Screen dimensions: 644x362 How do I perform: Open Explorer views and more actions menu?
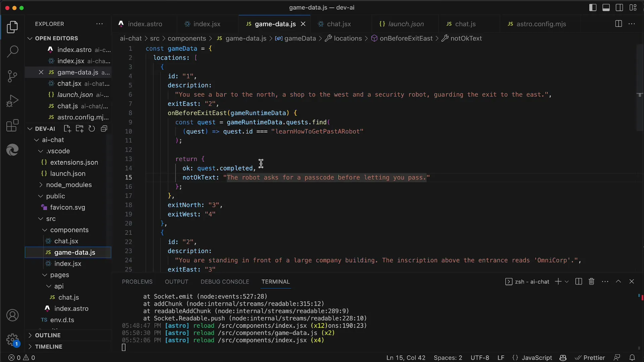(99, 24)
